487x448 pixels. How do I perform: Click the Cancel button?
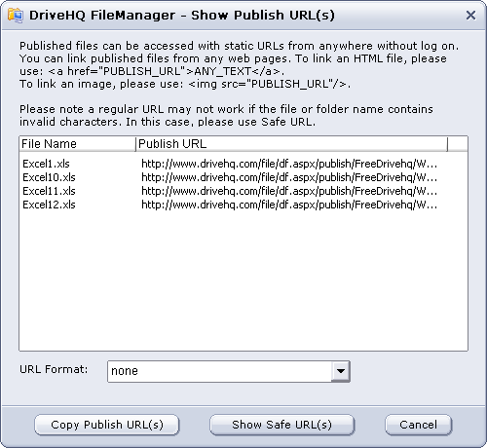coord(418,425)
